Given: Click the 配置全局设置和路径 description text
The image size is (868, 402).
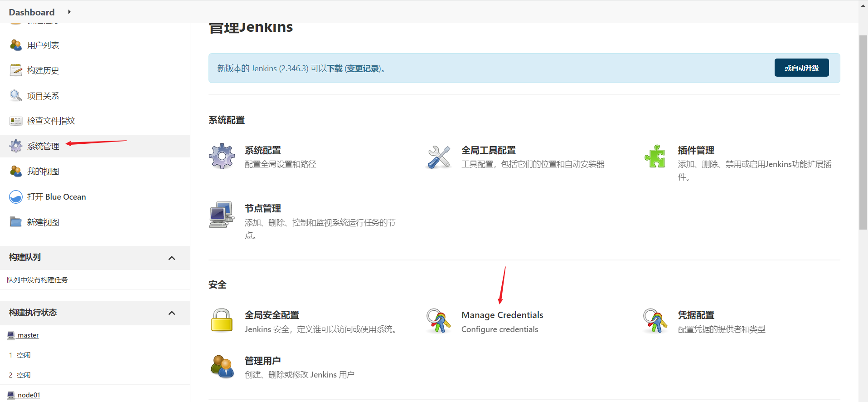Looking at the screenshot, I should (281, 164).
